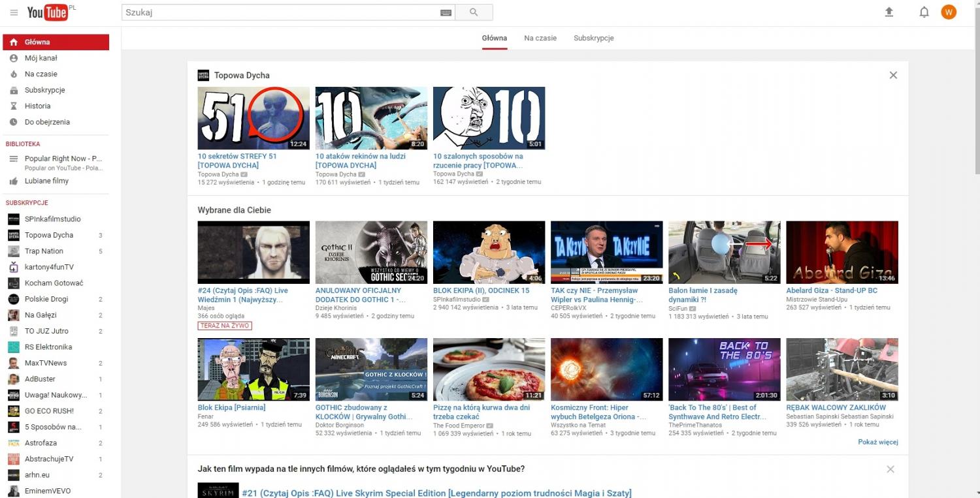Open Do obejrzenia in the sidebar
Screen dimensions: 980x498
point(47,122)
